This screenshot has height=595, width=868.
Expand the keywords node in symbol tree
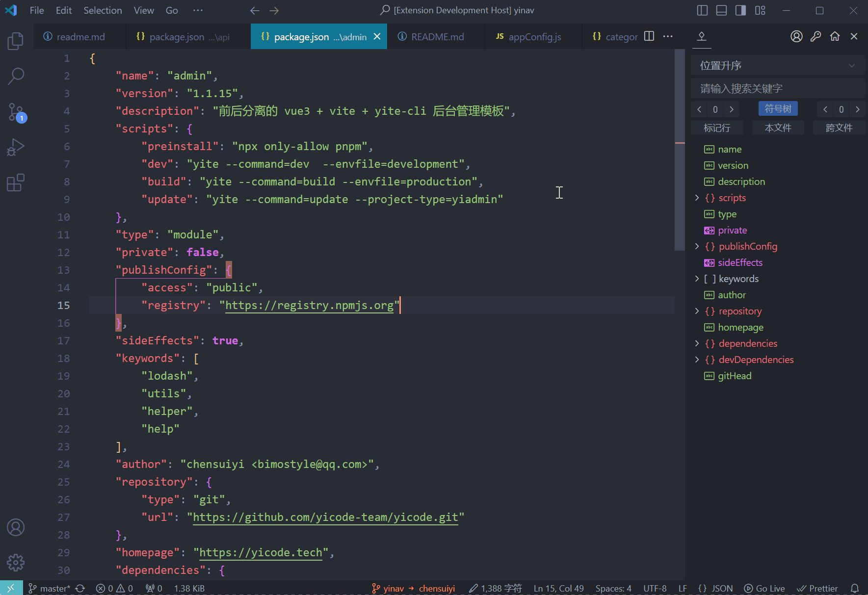coord(697,279)
